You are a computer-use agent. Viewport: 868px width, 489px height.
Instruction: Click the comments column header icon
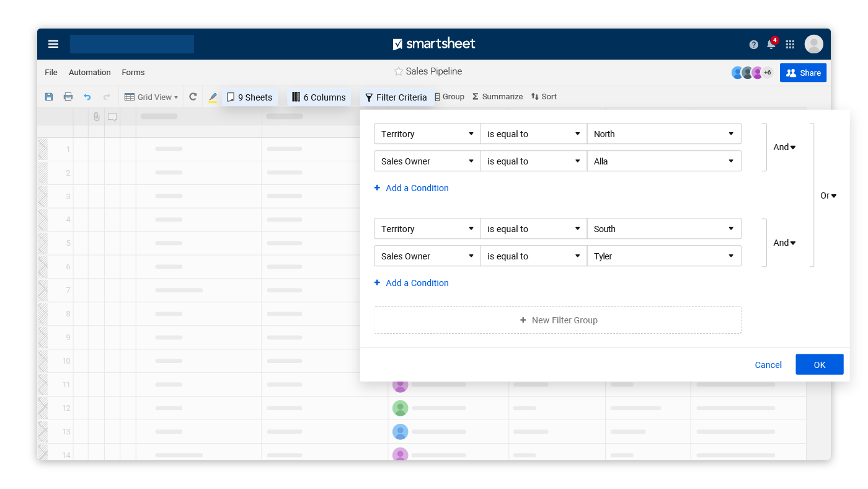pyautogui.click(x=112, y=116)
